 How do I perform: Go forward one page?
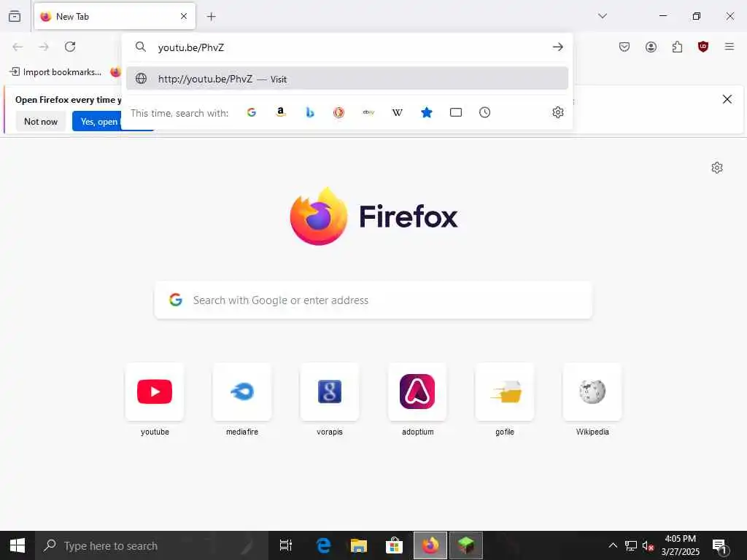tap(44, 47)
